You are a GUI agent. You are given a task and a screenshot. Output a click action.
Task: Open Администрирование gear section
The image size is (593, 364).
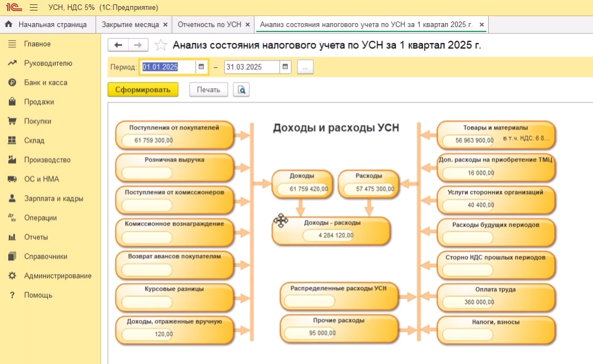tap(57, 276)
